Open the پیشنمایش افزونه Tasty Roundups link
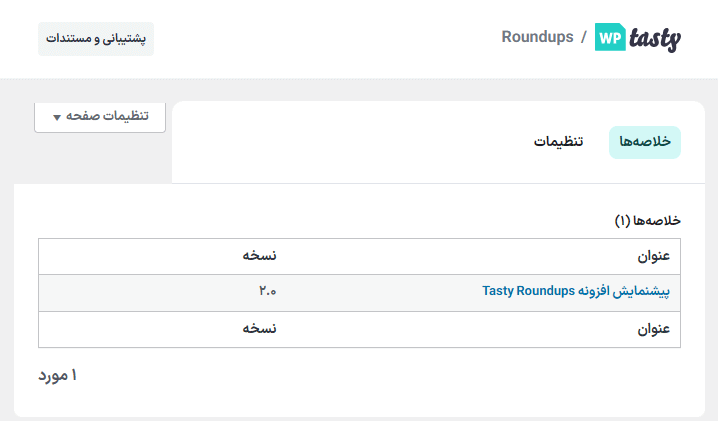718x421 pixels. [x=575, y=292]
